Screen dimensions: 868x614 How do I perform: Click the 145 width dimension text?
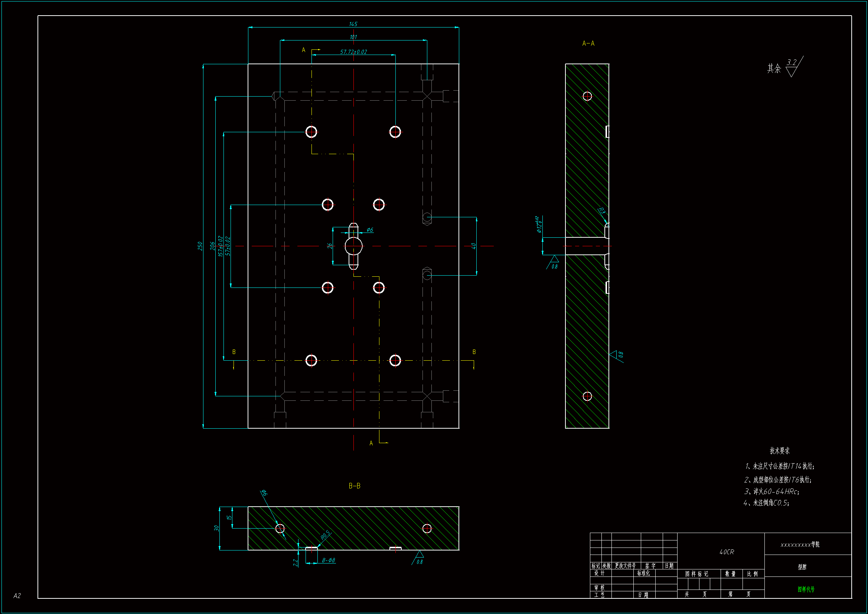[353, 24]
